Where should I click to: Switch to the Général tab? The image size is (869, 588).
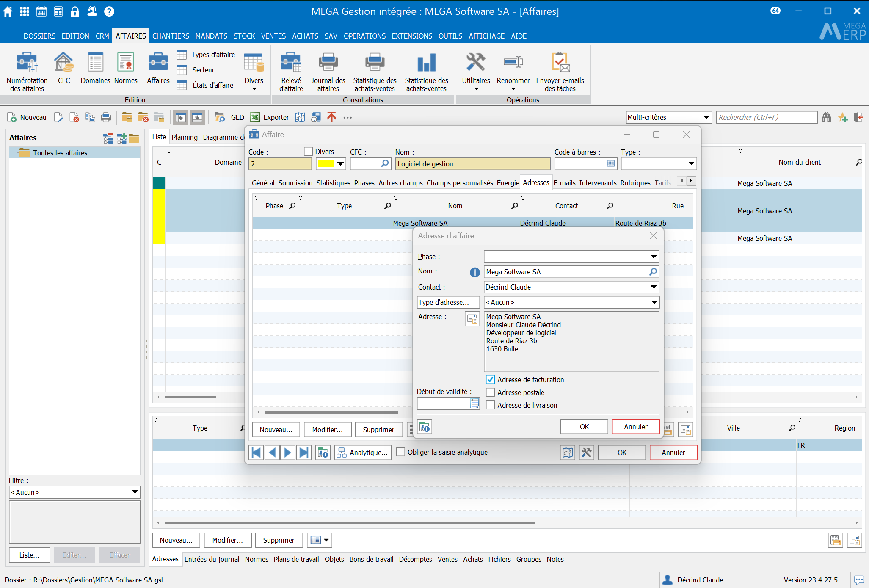(x=263, y=183)
